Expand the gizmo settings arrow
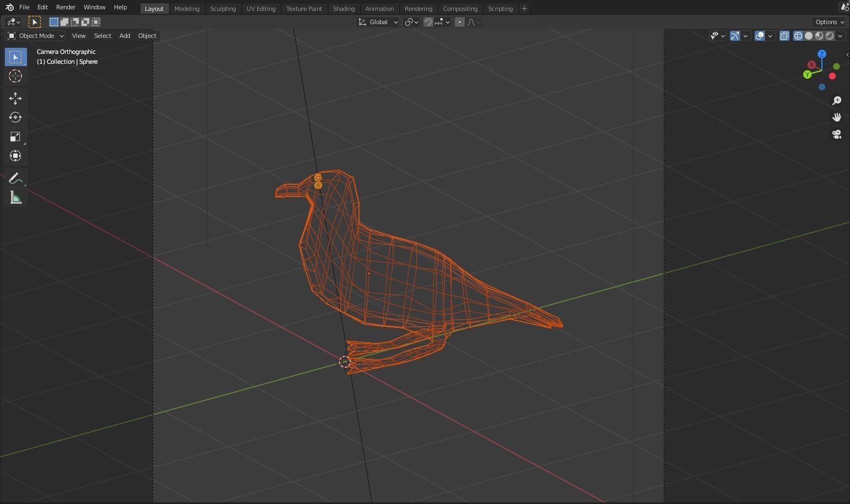This screenshot has height=504, width=850. coord(745,36)
